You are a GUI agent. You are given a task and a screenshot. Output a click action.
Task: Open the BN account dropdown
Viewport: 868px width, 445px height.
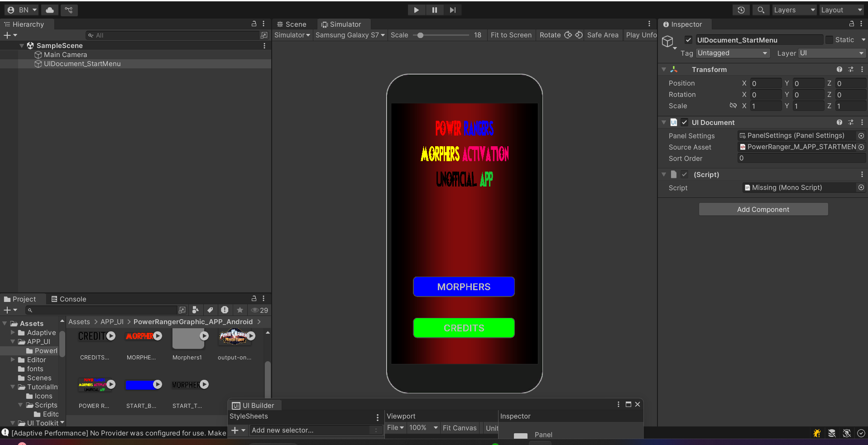pyautogui.click(x=22, y=10)
